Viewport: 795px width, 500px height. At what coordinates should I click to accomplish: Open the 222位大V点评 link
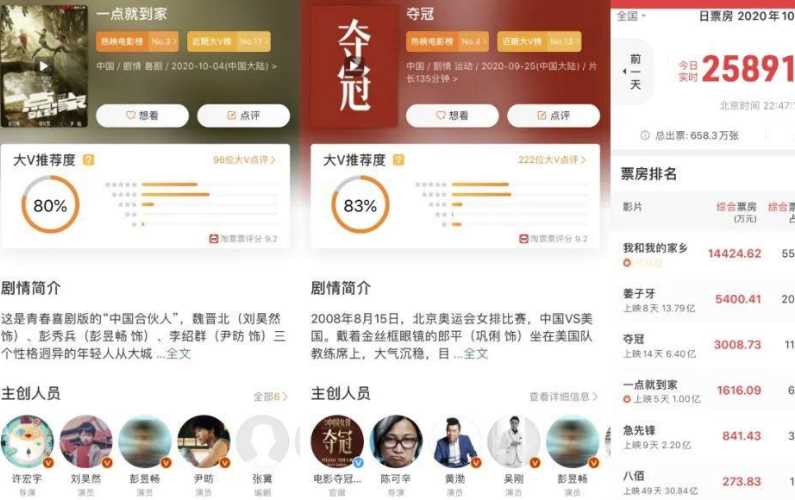(x=552, y=160)
